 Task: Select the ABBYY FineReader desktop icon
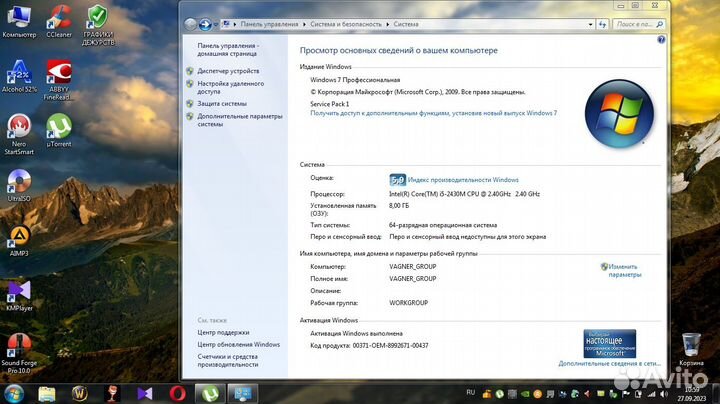pyautogui.click(x=59, y=80)
